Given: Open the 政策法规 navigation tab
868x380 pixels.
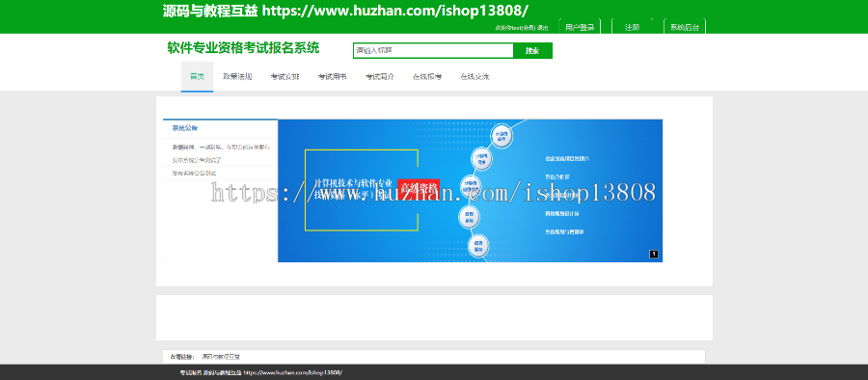Looking at the screenshot, I should tap(237, 76).
